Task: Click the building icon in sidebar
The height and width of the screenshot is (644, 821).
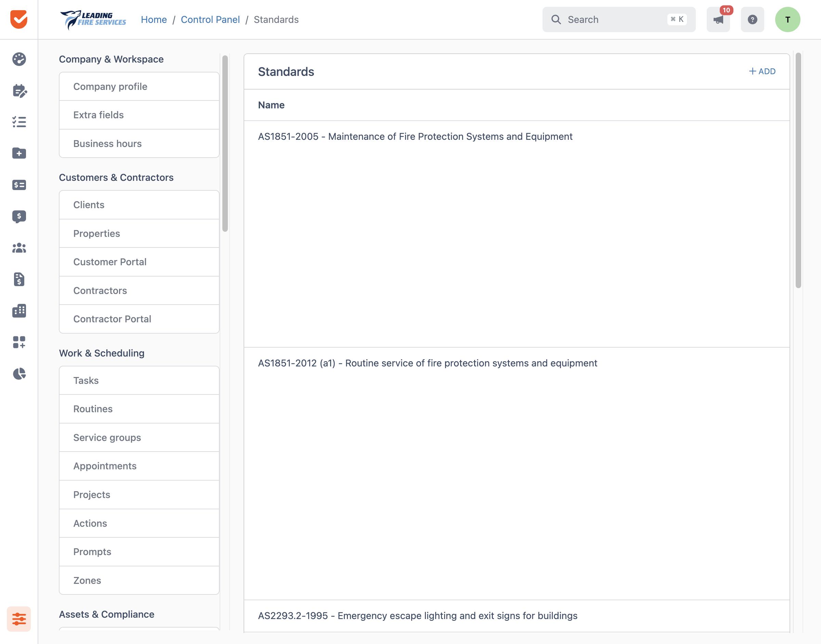Action: (x=19, y=311)
